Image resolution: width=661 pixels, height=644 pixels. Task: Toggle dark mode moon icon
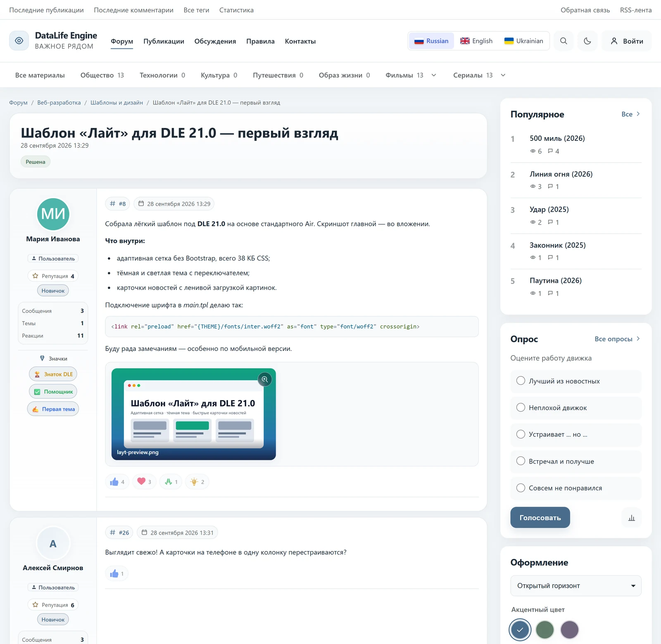587,41
